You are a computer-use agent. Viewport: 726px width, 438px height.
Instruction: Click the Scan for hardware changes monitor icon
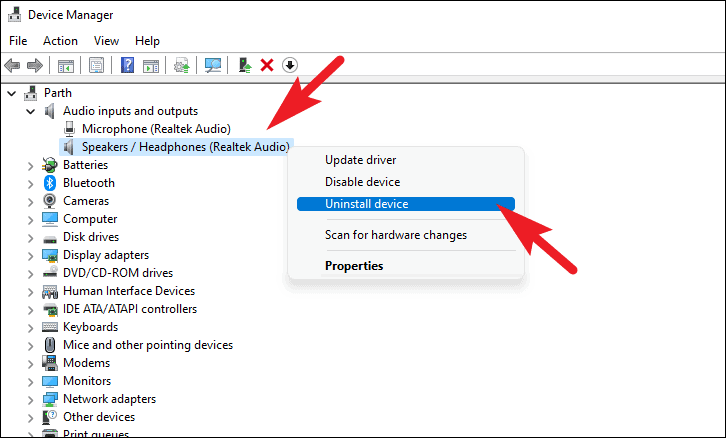coord(213,65)
